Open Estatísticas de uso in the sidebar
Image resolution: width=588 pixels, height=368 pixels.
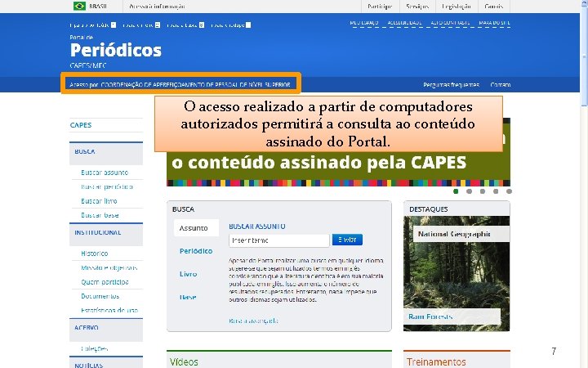tap(109, 310)
